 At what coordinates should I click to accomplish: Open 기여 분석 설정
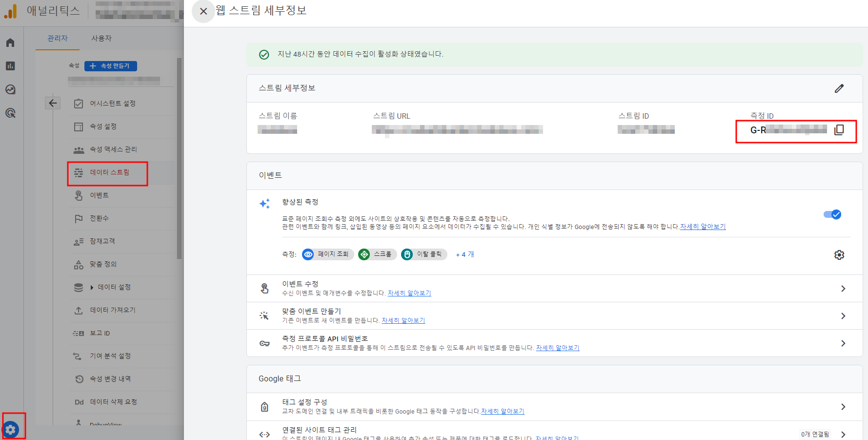coord(122,356)
